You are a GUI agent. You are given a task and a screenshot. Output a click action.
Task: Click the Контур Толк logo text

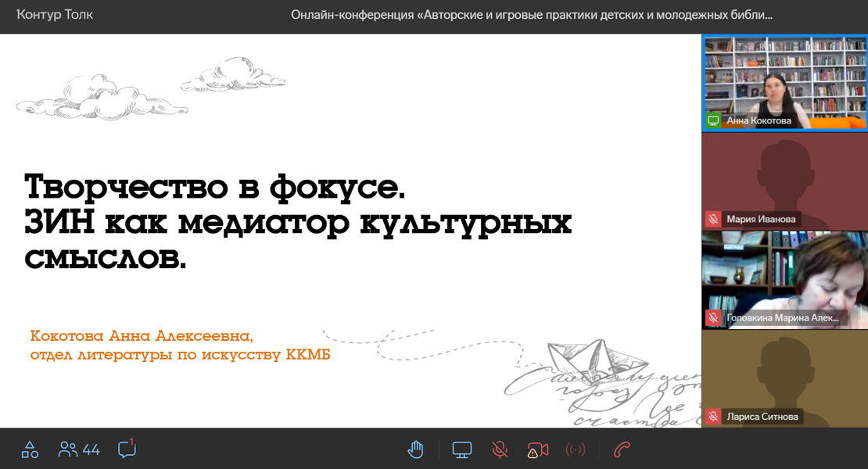pos(55,14)
